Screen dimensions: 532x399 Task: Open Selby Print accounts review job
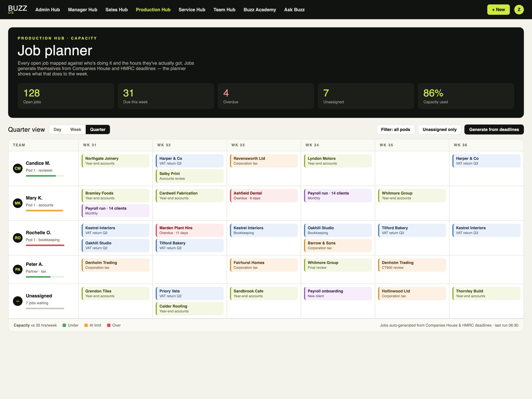[x=190, y=176]
